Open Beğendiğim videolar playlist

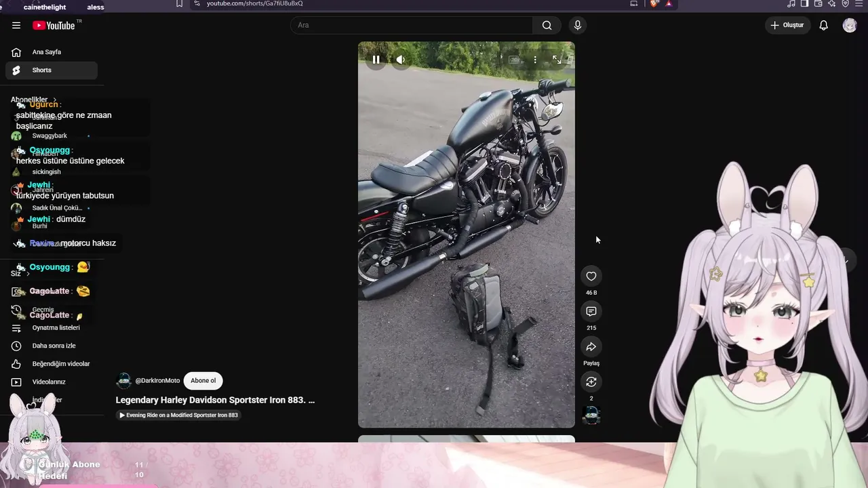point(52,364)
